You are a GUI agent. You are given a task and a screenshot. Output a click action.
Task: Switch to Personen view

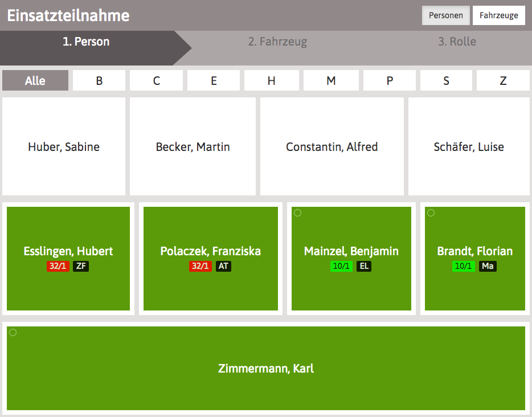[x=445, y=15]
